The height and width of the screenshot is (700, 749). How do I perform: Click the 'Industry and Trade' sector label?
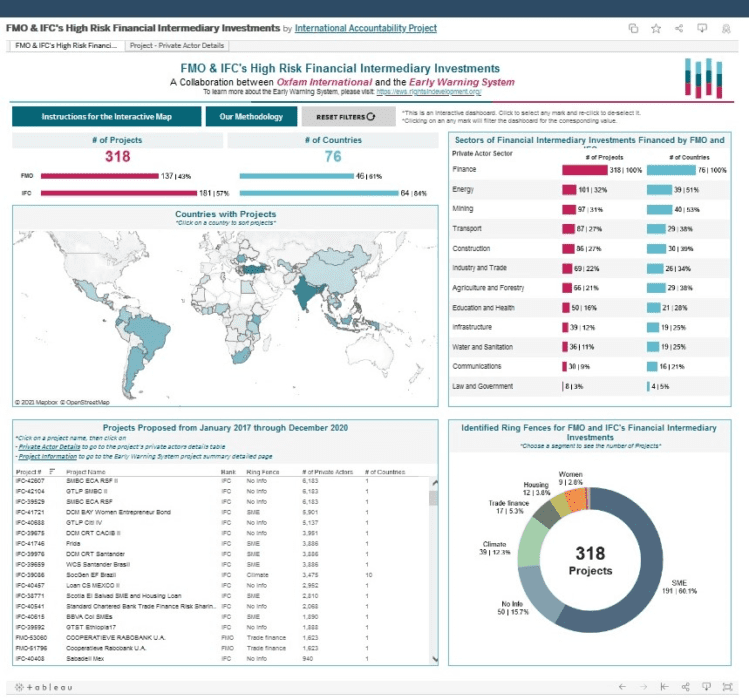[x=479, y=268]
